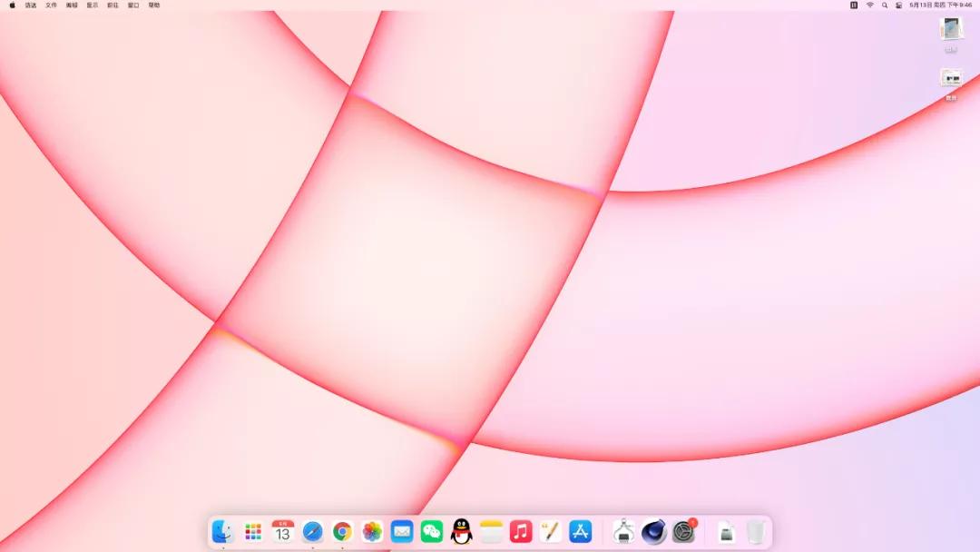Open Google Chrome
This screenshot has height=552, width=980.
pos(342,532)
